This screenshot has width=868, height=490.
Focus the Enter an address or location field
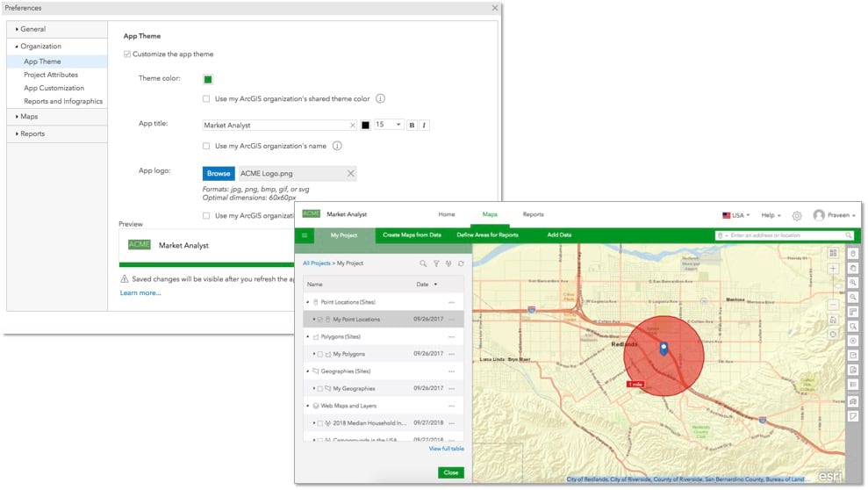coord(785,235)
